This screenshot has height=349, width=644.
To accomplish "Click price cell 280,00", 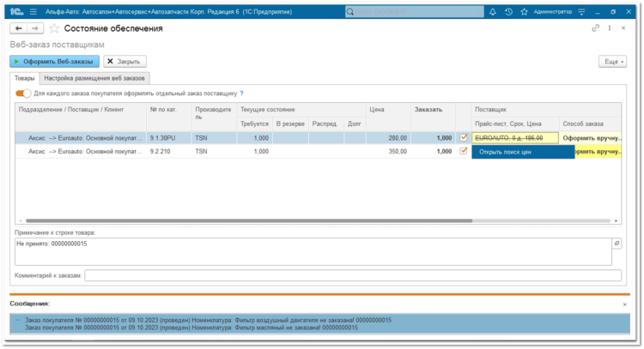I will tap(388, 138).
